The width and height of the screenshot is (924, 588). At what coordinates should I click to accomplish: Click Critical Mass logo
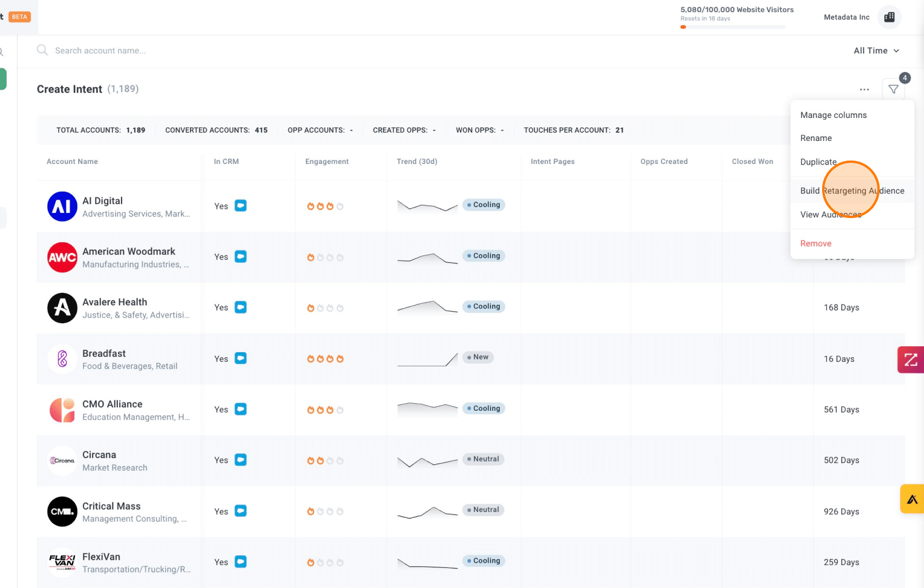pyautogui.click(x=62, y=511)
